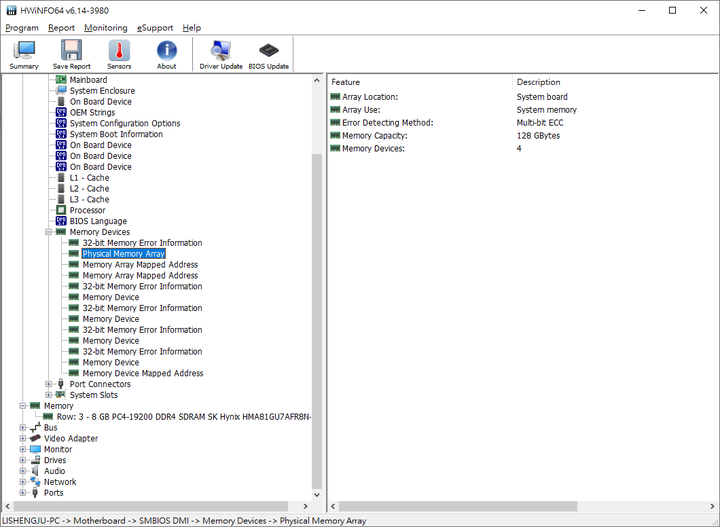Image resolution: width=720 pixels, height=527 pixels.
Task: Open the Summary toolbar icon
Action: pos(24,55)
